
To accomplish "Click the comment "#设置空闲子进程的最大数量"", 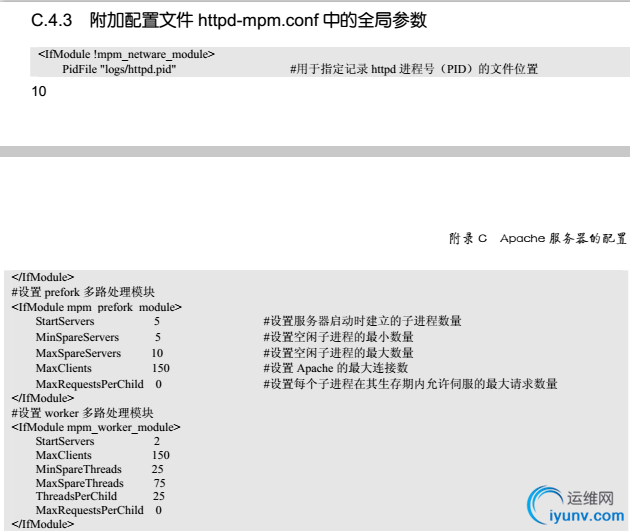I will pos(338,353).
